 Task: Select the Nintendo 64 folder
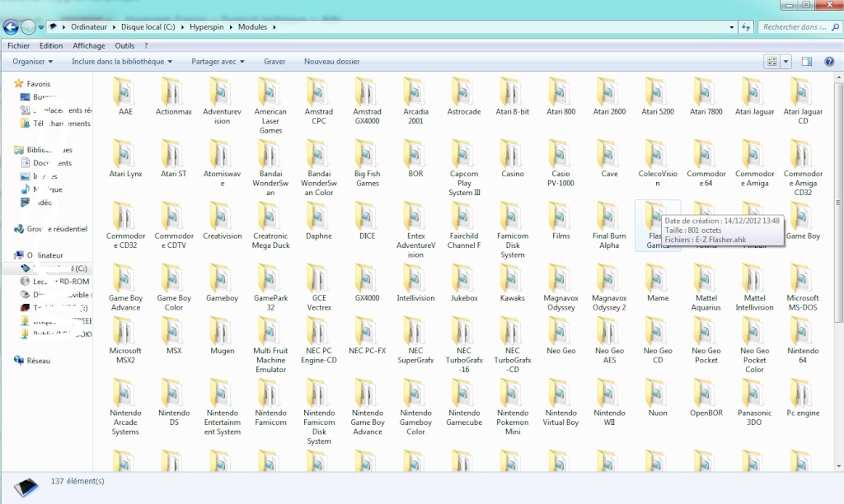point(803,340)
